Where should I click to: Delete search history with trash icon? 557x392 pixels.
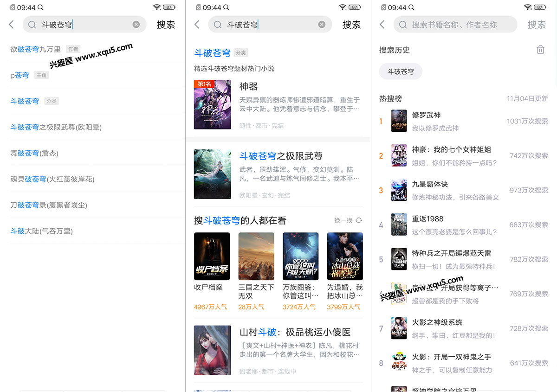(x=540, y=50)
